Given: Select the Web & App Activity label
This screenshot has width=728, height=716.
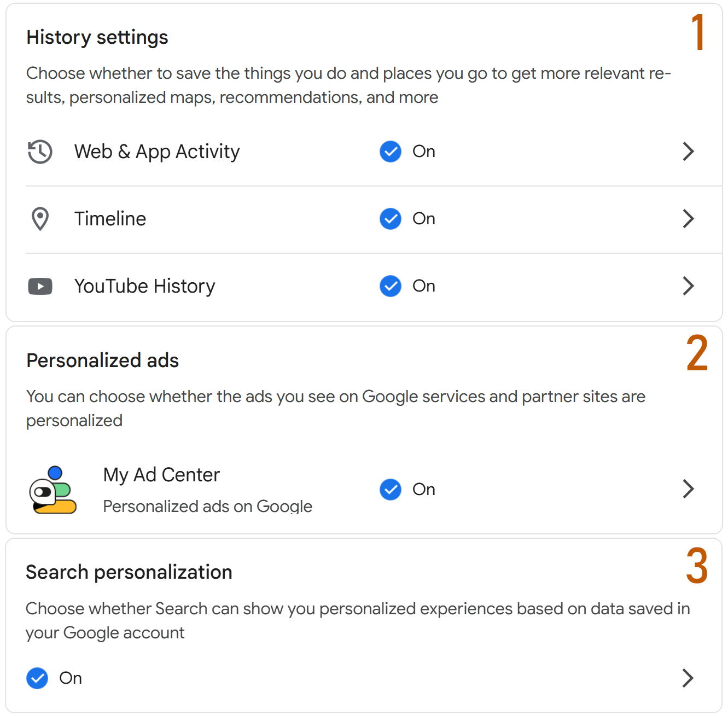Looking at the screenshot, I should point(157,152).
